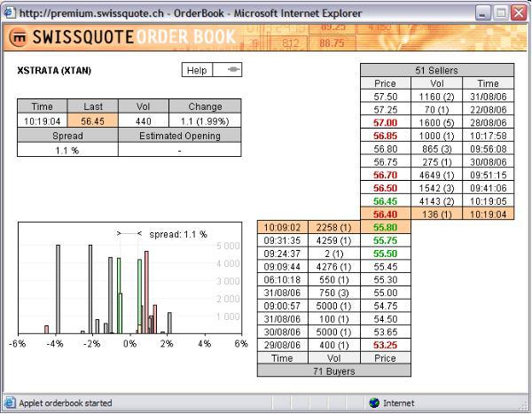Click seller volume 4143 (2)
Screen dimensions: 532x414
pyautogui.click(x=436, y=201)
